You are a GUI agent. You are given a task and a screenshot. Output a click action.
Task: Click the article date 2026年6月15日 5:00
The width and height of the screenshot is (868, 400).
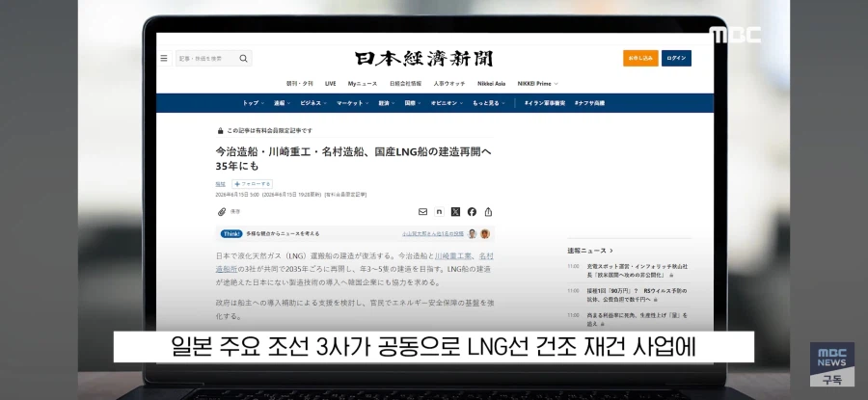(x=237, y=195)
